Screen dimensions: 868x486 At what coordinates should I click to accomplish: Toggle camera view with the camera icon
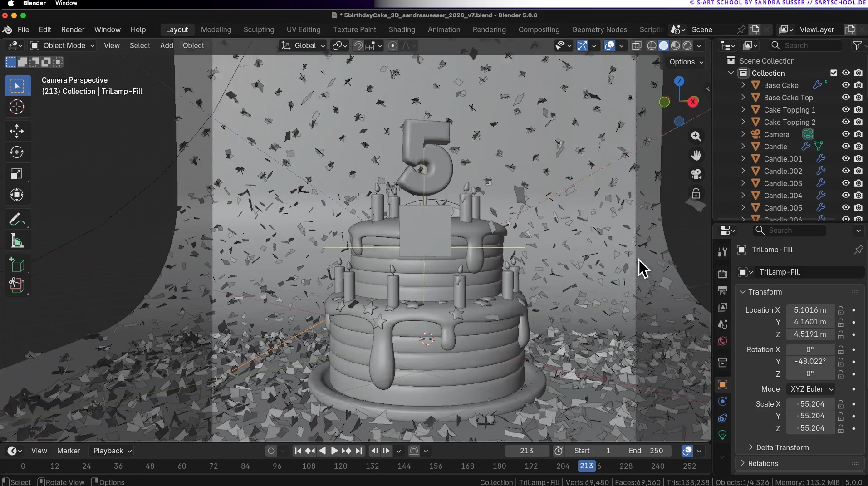696,174
